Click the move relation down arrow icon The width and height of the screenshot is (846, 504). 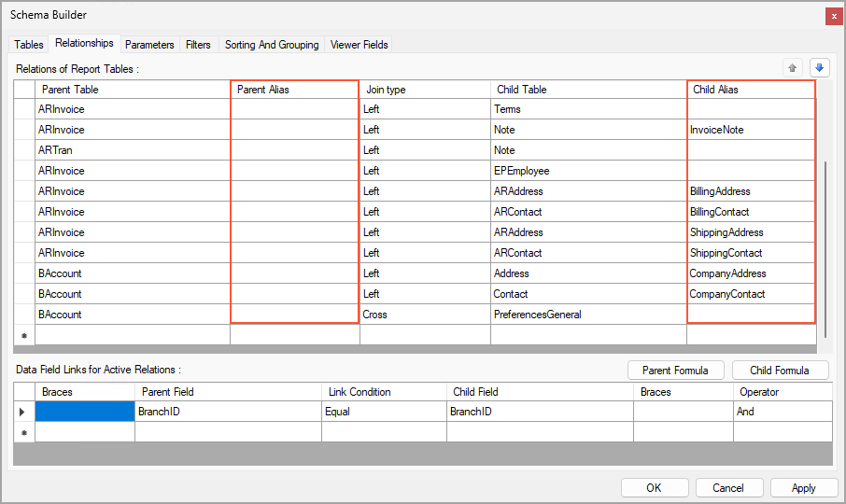[x=819, y=68]
